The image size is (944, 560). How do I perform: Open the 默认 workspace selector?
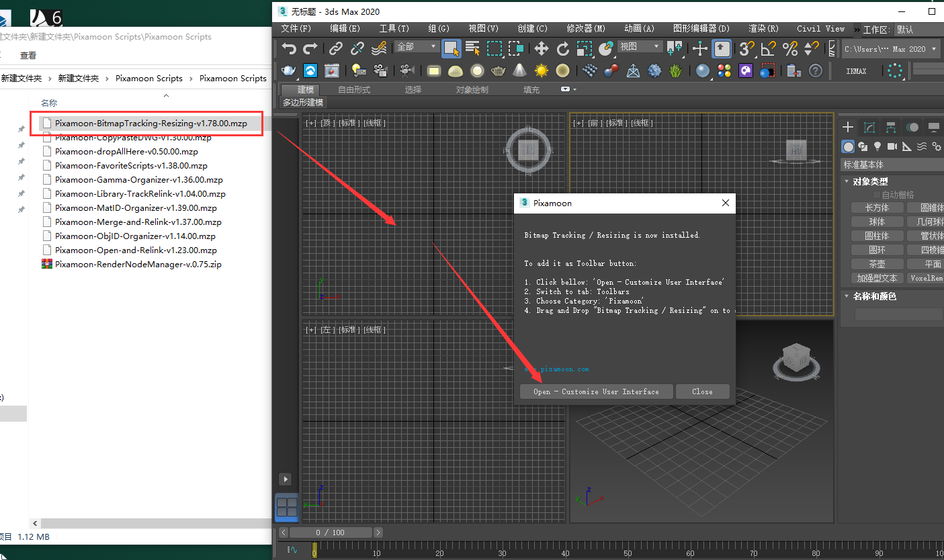pyautogui.click(x=918, y=30)
